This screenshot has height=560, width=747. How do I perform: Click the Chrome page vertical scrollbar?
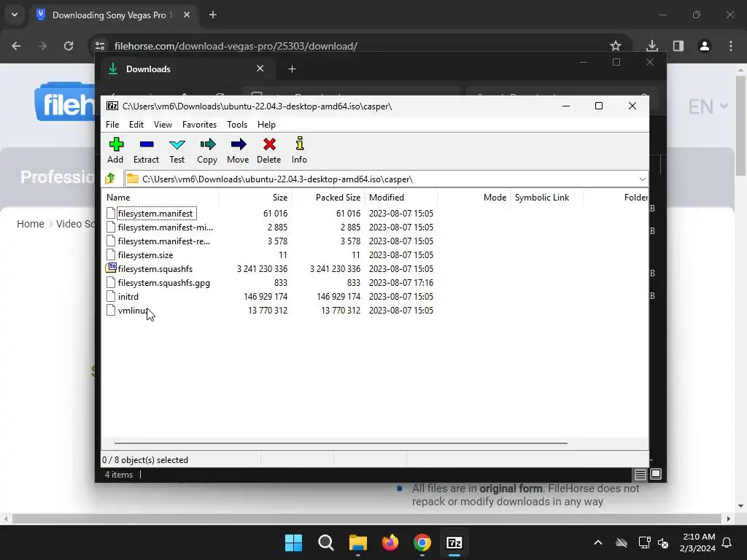(x=741, y=126)
